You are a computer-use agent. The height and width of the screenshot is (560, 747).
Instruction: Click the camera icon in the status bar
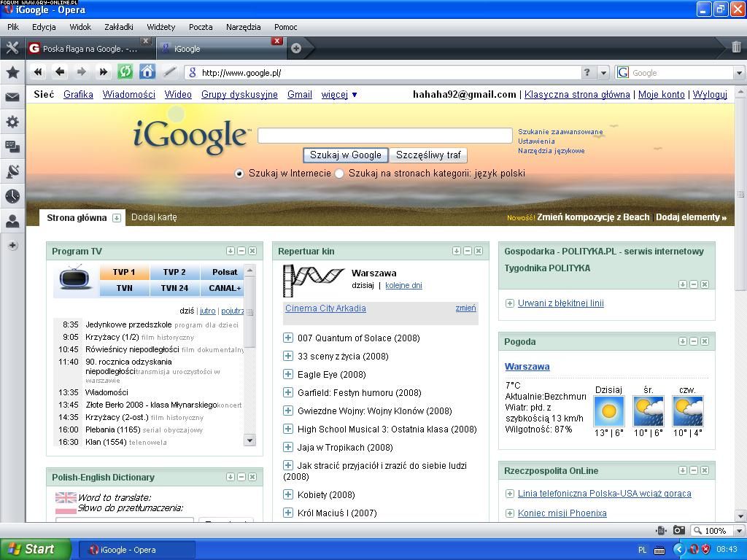679,530
